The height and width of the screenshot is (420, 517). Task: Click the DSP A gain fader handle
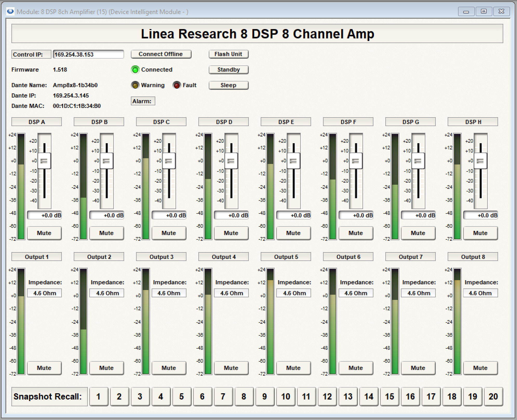(44, 161)
